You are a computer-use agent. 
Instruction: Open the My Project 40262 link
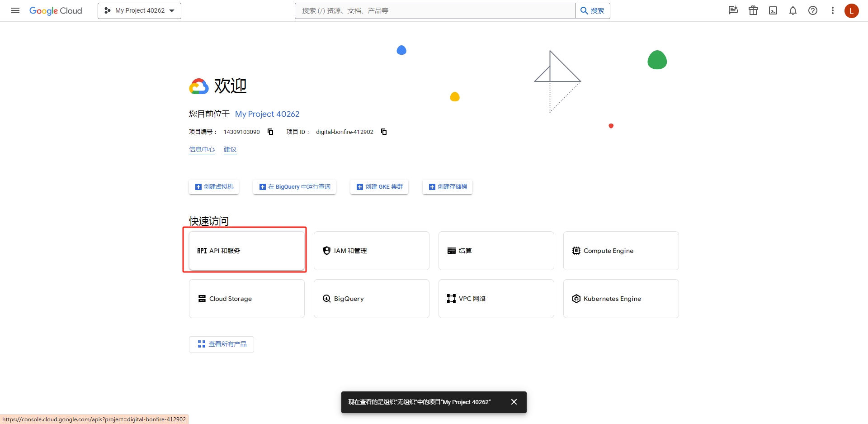267,114
